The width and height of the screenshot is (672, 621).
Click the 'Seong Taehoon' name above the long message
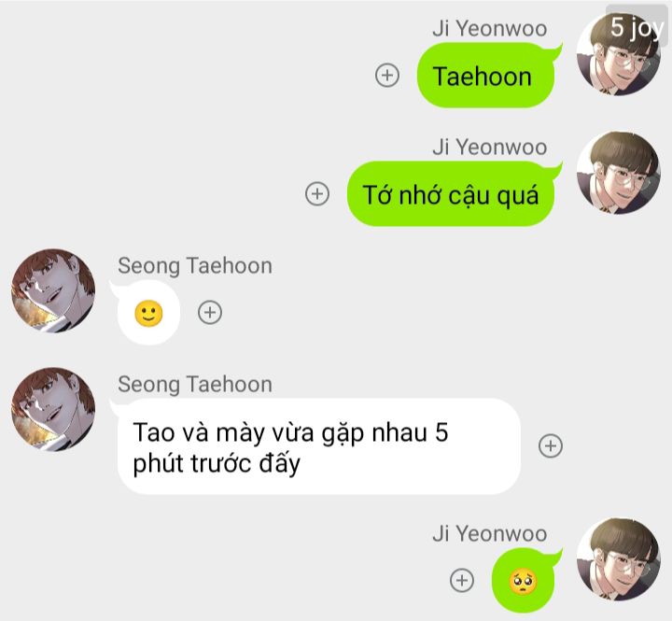pyautogui.click(x=195, y=384)
